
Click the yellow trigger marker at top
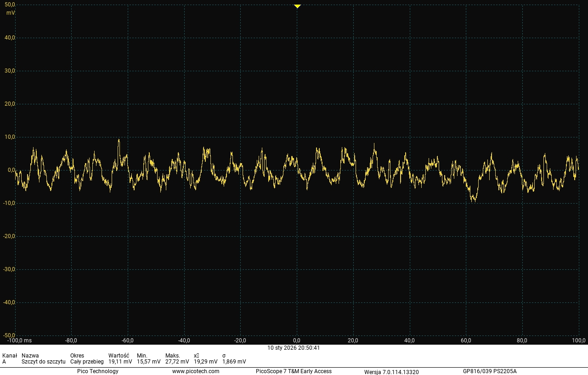point(297,6)
